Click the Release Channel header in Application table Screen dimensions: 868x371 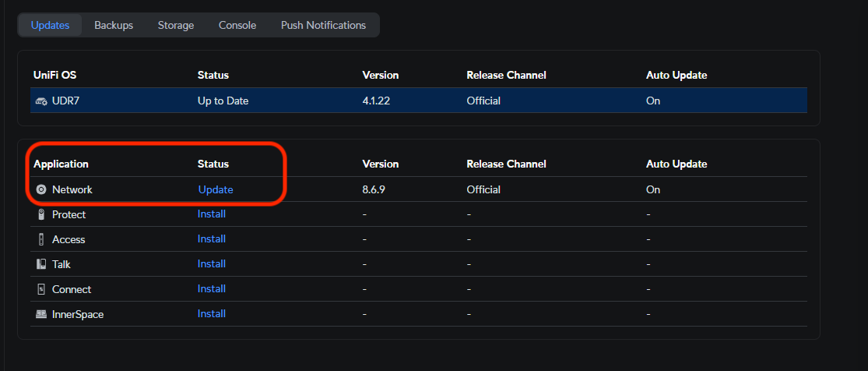pos(507,164)
